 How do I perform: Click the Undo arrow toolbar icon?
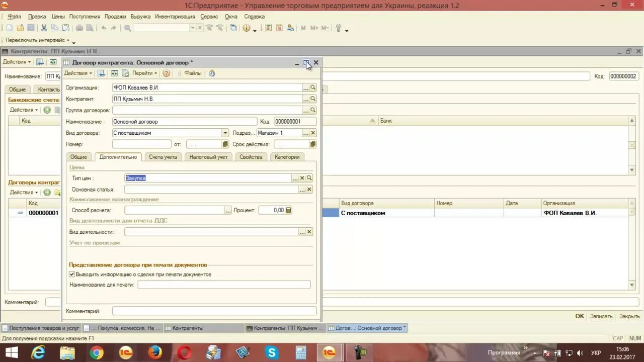point(104,28)
